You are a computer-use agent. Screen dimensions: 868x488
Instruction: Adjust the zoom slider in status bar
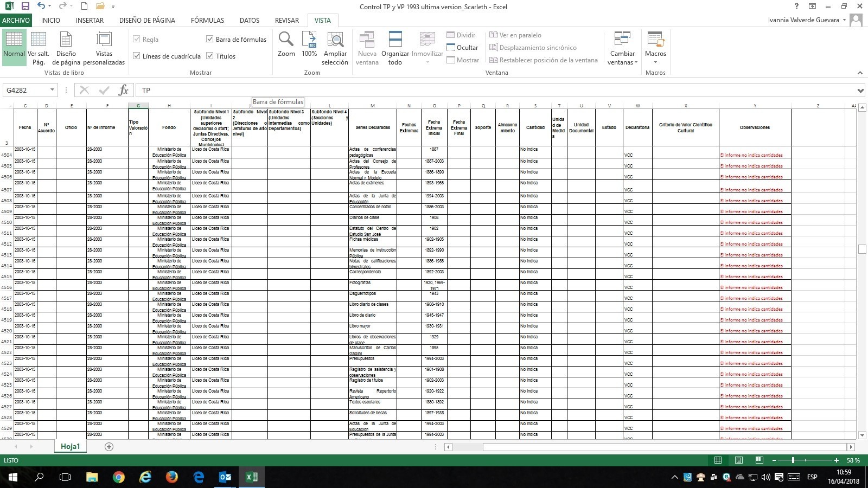[793, 460]
